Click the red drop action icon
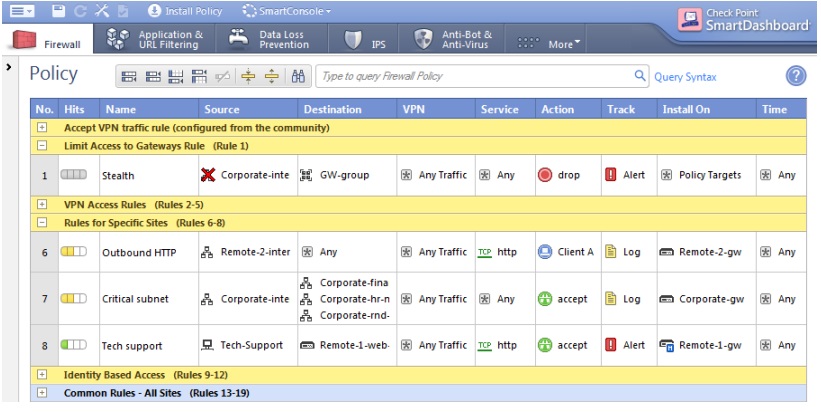Screen dimensions: 821x413 (x=545, y=175)
